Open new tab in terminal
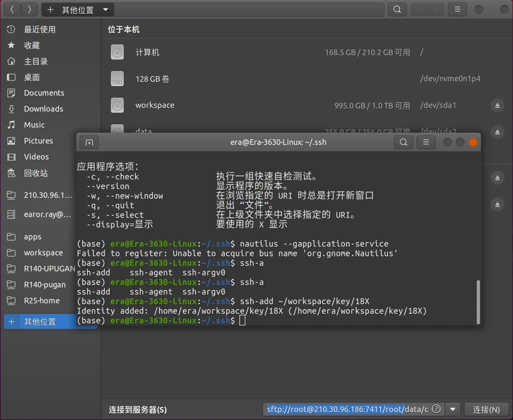The height and width of the screenshot is (420, 513). point(89,143)
